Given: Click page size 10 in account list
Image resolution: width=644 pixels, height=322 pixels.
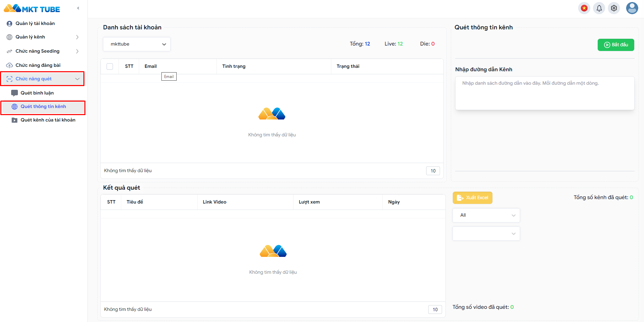Looking at the screenshot, I should point(433,171).
